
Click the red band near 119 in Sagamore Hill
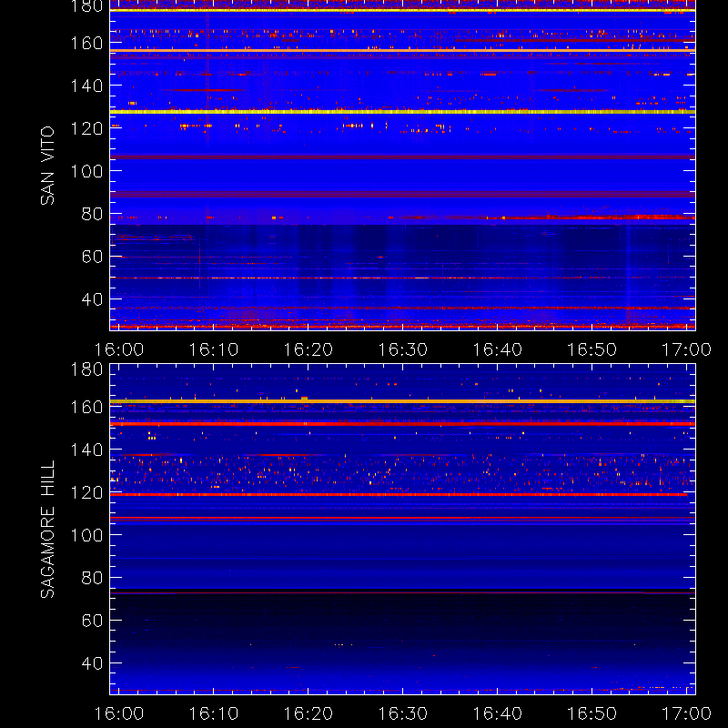click(399, 495)
